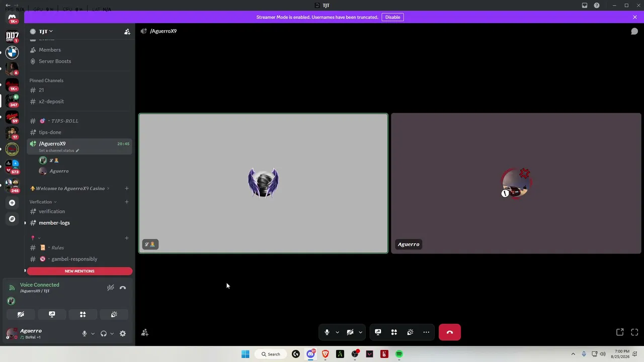Pop out the call window
Screen dimensions: 644x362
[x=620, y=332]
